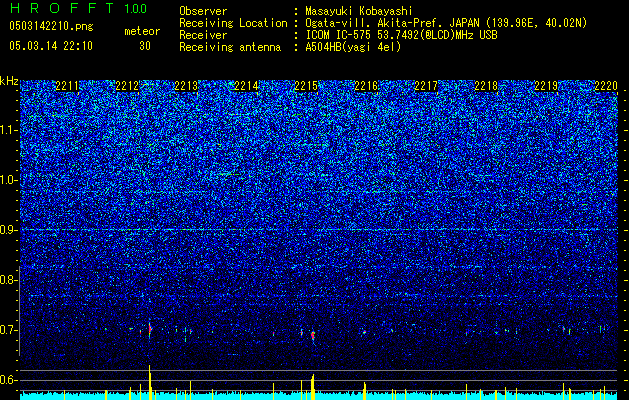The image size is (629, 400).
Task: Click the meteor count value 30
Action: [x=145, y=46]
